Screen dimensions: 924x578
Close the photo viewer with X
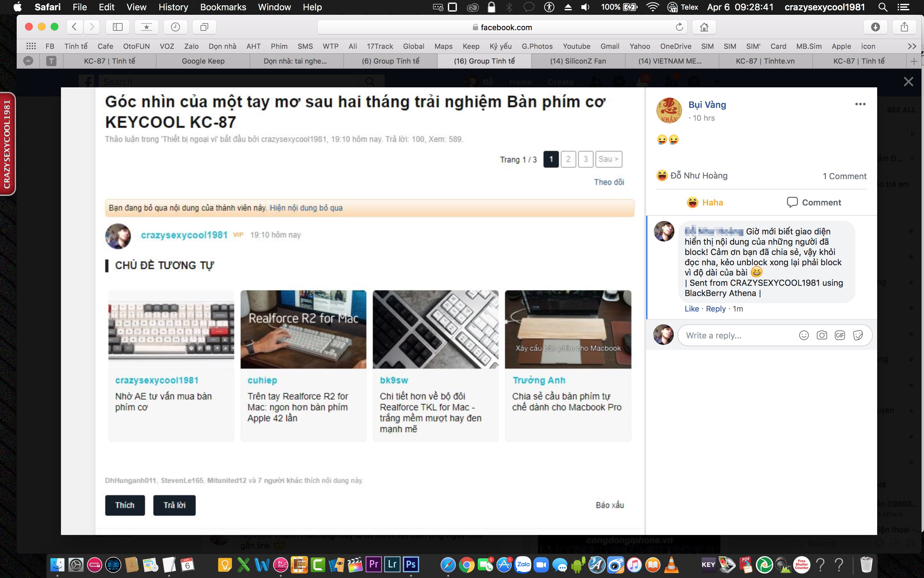tap(908, 82)
